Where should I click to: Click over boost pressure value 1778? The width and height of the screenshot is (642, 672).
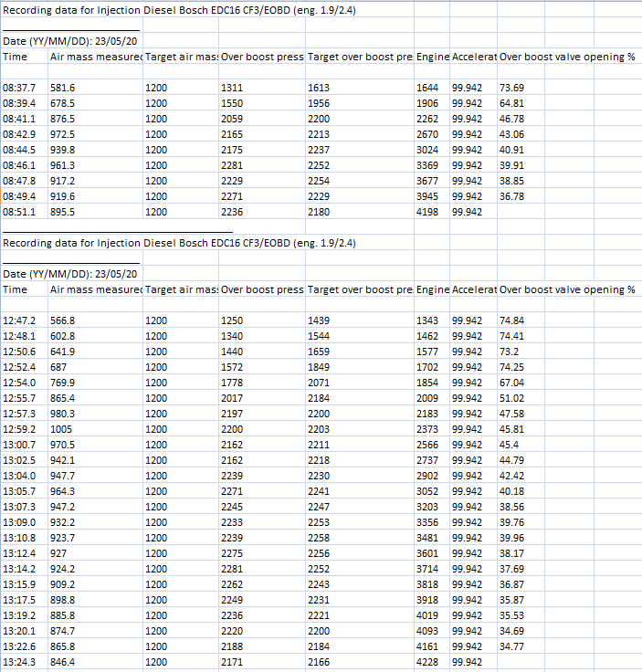coord(232,383)
